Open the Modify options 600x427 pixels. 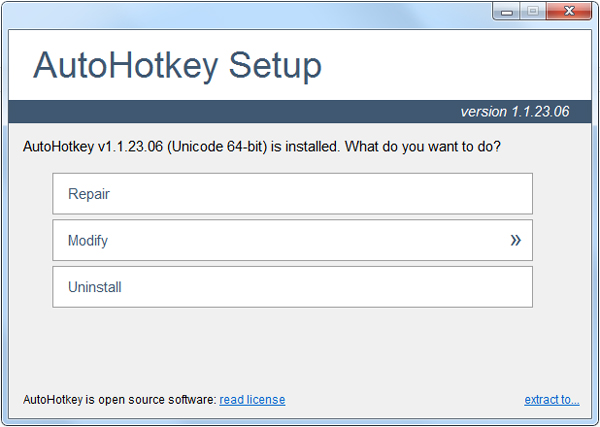292,240
